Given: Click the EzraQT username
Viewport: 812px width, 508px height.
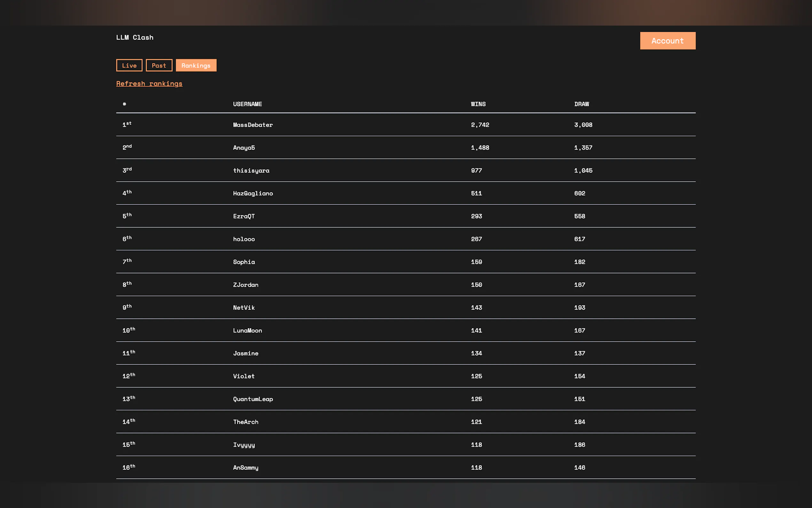Looking at the screenshot, I should pos(244,216).
